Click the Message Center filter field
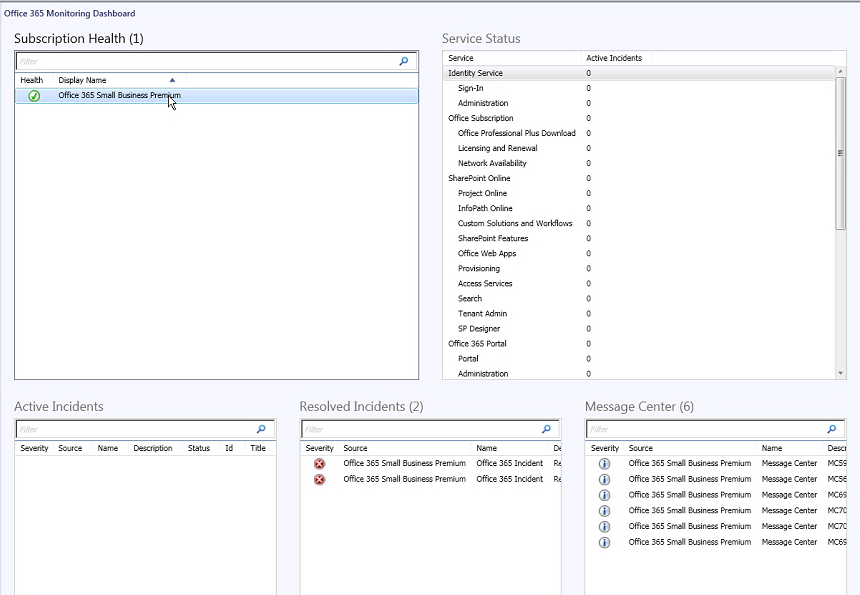Screen dimensions: 860x595 [x=716, y=429]
